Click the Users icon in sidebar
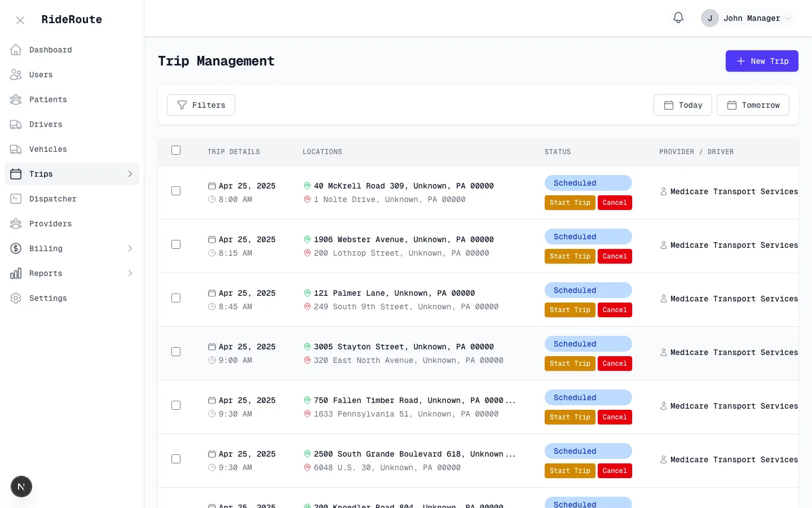Screen dimensions: 812x508 pos(16,75)
